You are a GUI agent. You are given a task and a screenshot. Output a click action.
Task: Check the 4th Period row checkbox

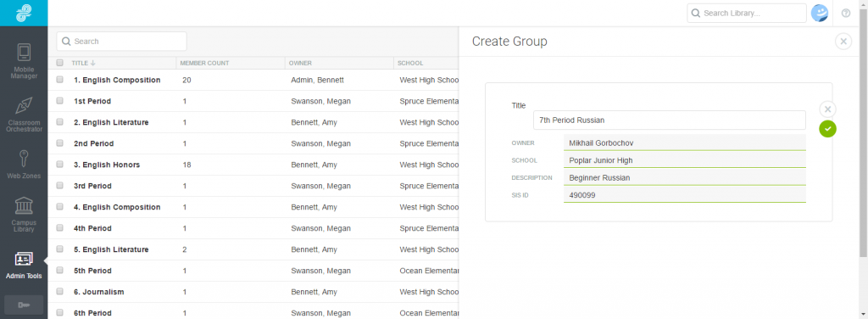tap(60, 228)
